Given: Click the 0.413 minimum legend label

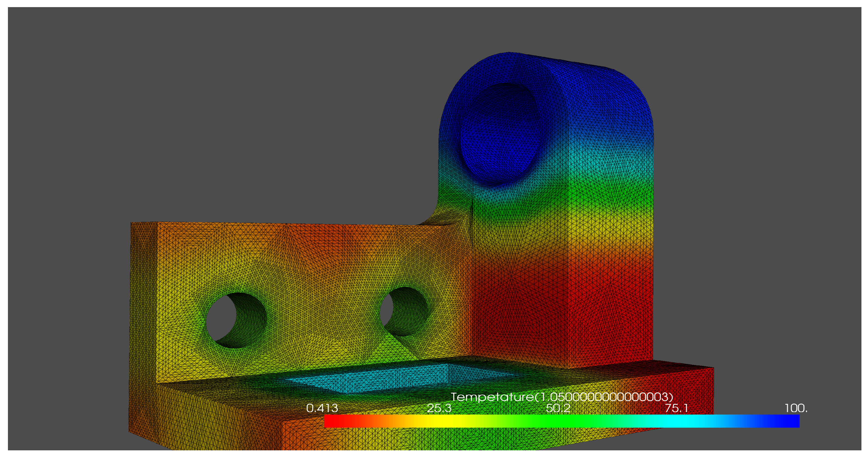Looking at the screenshot, I should point(322,408).
